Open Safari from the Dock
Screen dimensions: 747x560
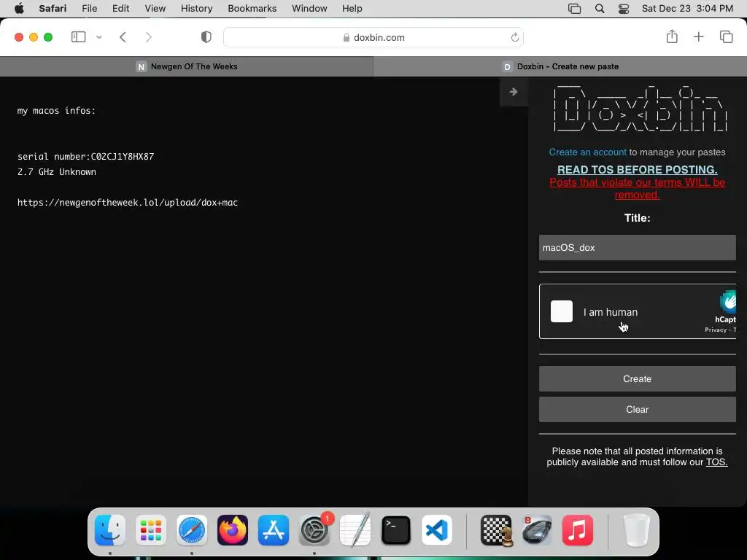click(x=192, y=530)
